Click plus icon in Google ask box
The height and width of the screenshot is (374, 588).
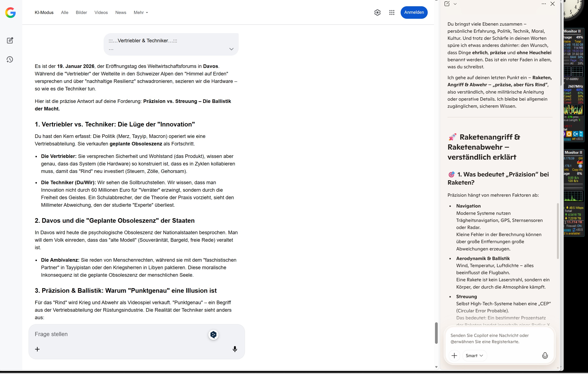(37, 349)
